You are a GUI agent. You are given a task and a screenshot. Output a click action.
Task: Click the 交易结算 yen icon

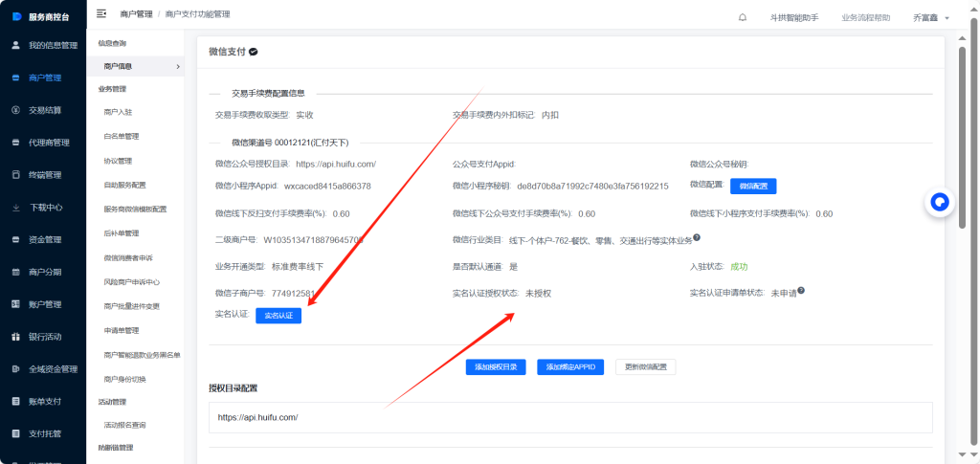pyautogui.click(x=16, y=110)
